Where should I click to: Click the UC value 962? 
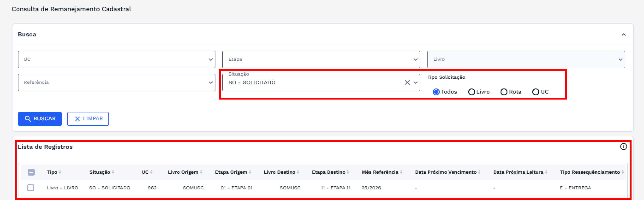152,188
